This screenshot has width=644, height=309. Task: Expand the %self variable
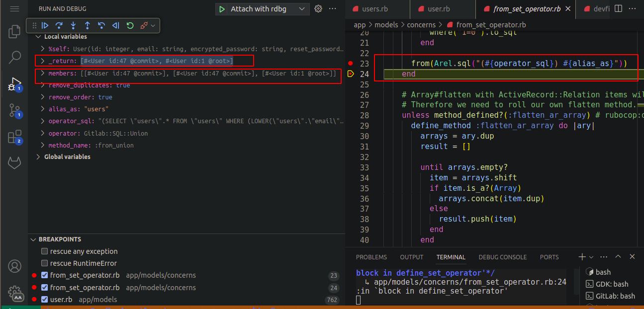(43, 49)
